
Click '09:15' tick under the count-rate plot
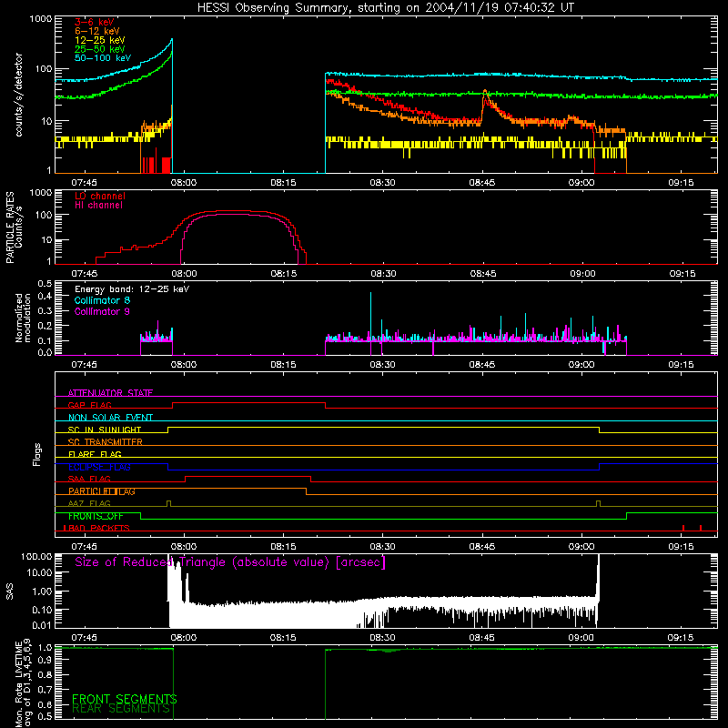click(x=681, y=183)
